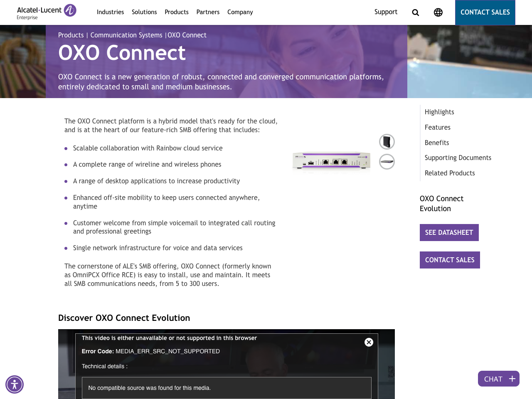Go to Communication Systems breadcrumb
This screenshot has width=532, height=399.
click(x=126, y=35)
